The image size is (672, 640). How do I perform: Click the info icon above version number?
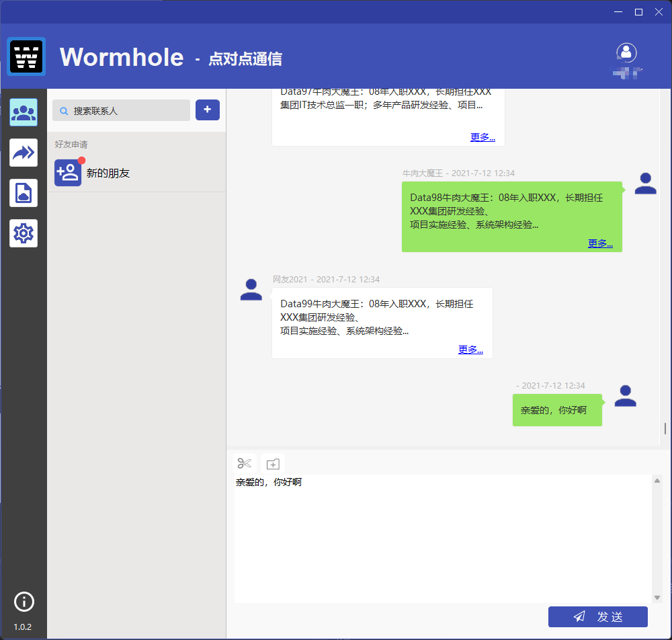coord(24,601)
